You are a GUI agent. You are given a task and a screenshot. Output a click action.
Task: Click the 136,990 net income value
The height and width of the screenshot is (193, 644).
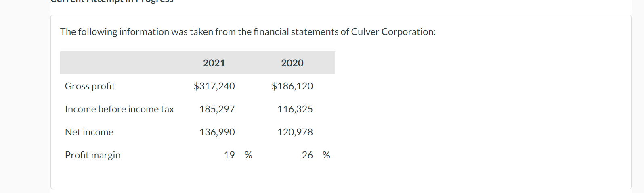(217, 132)
